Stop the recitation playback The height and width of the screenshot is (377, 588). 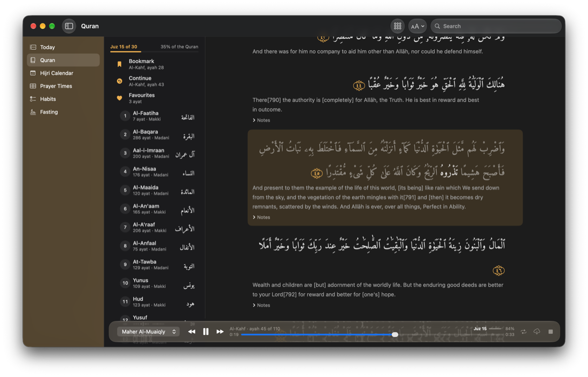tap(551, 332)
